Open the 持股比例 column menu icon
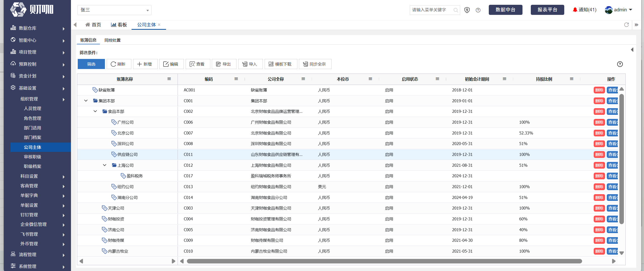The height and width of the screenshot is (271, 644). [572, 79]
